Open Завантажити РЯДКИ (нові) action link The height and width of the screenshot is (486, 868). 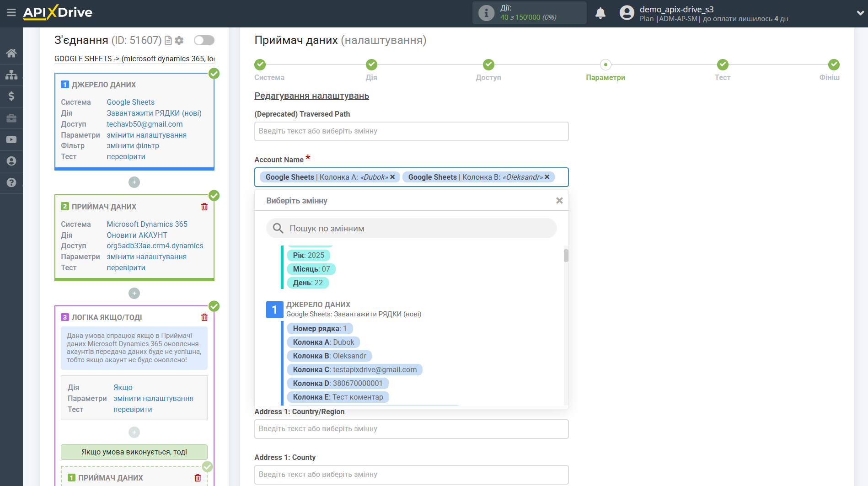[x=154, y=113]
